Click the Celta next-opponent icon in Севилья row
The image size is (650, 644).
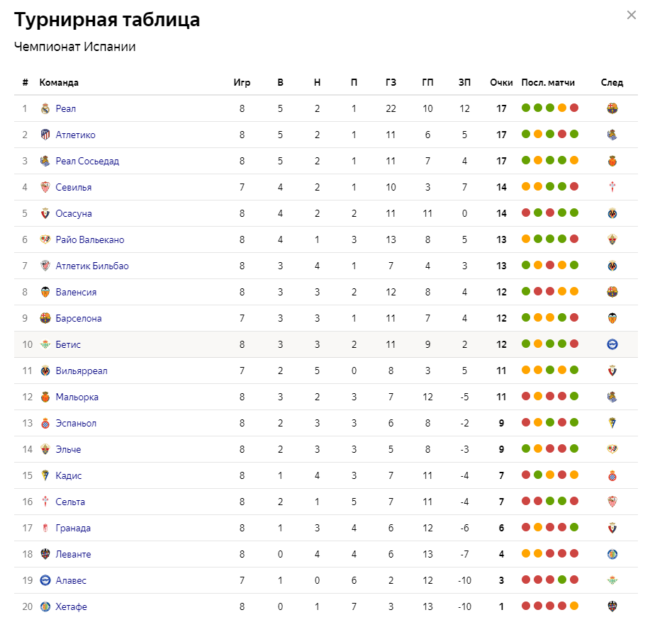(x=612, y=187)
